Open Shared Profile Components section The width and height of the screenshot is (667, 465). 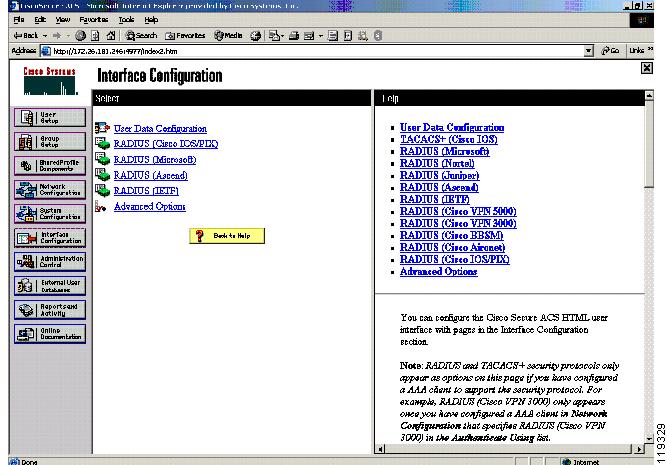50,165
